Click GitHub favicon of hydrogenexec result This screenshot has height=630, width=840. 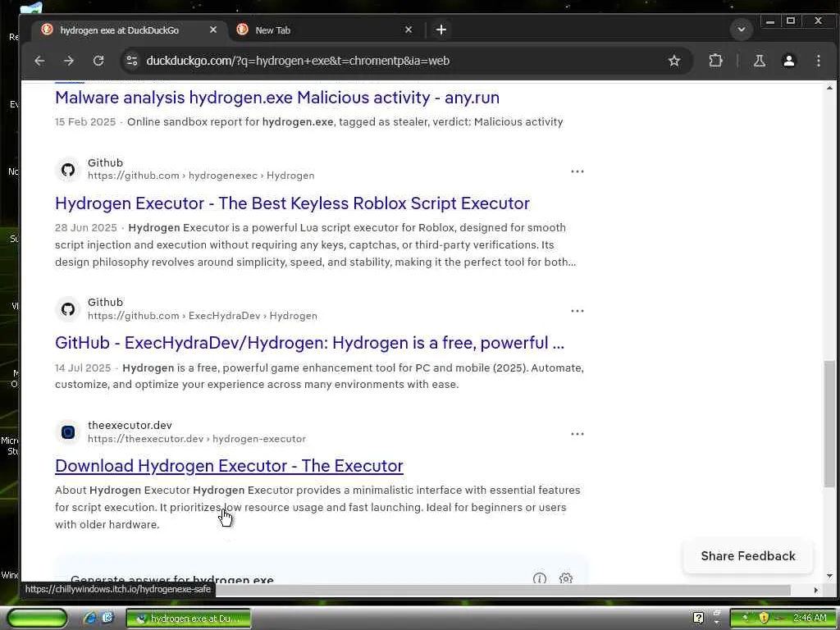[68, 170]
